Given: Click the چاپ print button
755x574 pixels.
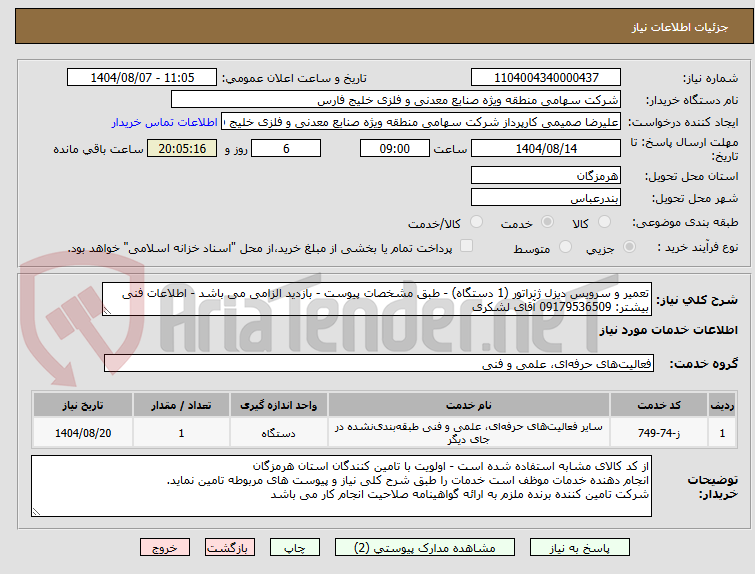Looking at the screenshot, I should pyautogui.click(x=295, y=548).
